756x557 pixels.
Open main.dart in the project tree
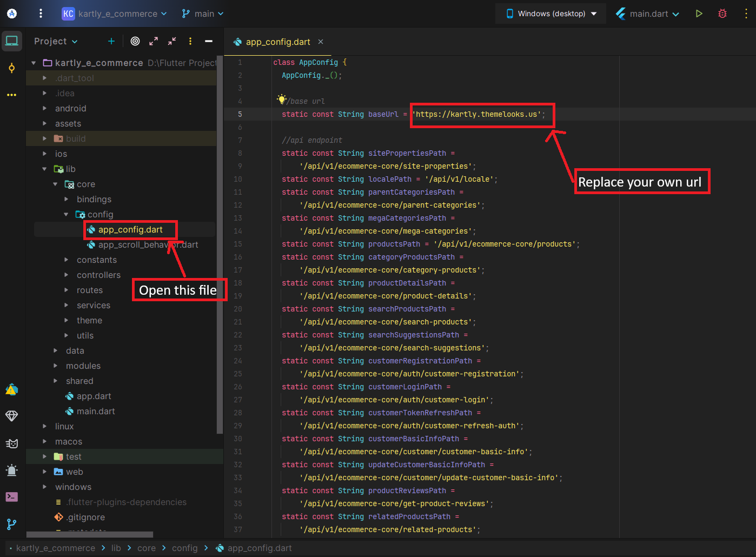pos(96,412)
